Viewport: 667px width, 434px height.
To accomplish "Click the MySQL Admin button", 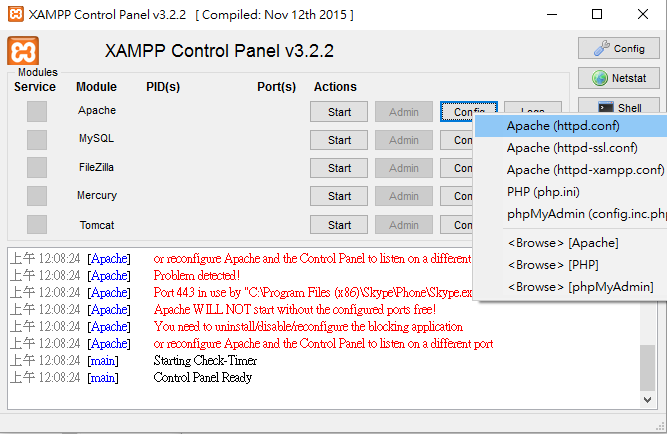I will point(404,140).
